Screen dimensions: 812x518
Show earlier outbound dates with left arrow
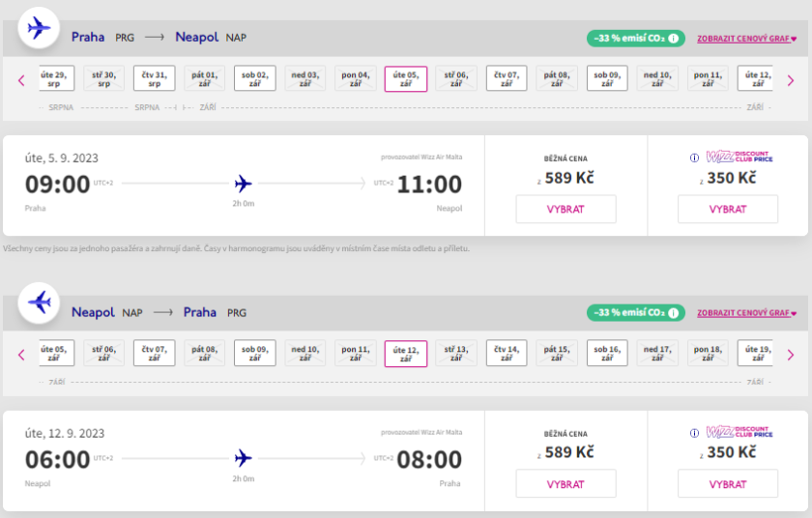click(x=21, y=80)
